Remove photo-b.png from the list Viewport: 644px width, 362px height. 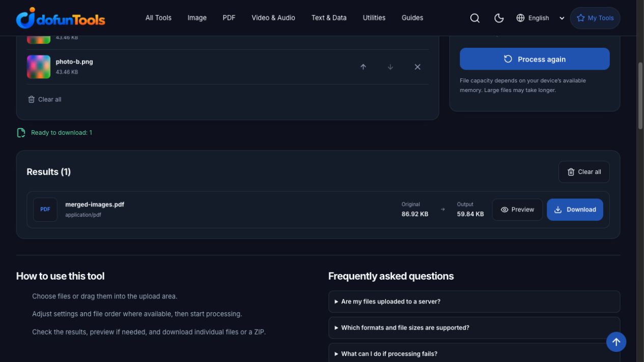tap(417, 67)
